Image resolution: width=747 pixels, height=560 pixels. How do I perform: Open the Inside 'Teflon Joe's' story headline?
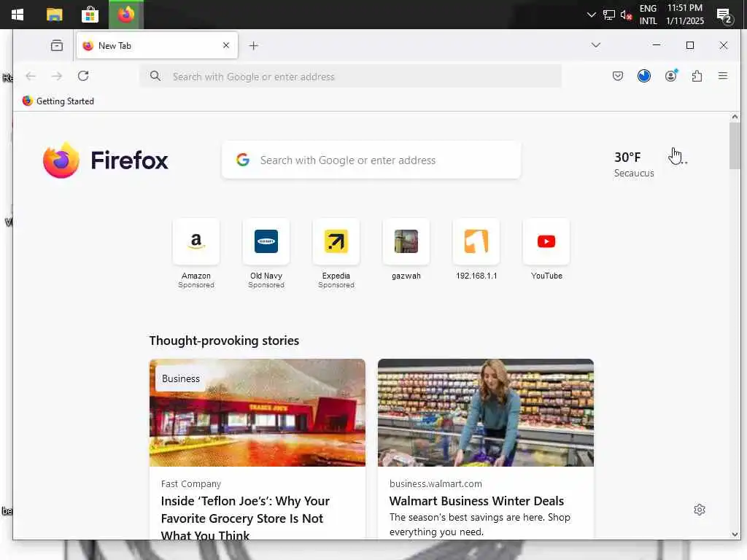point(245,518)
